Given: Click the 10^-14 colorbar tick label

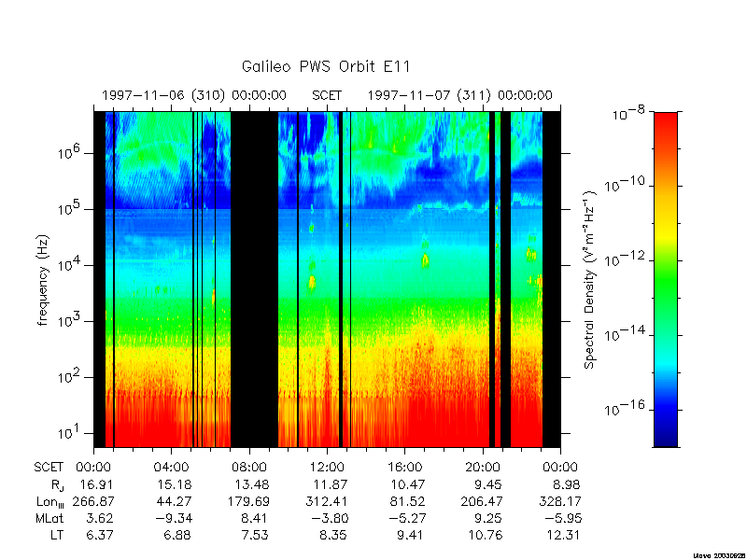Looking at the screenshot, I should 625,333.
